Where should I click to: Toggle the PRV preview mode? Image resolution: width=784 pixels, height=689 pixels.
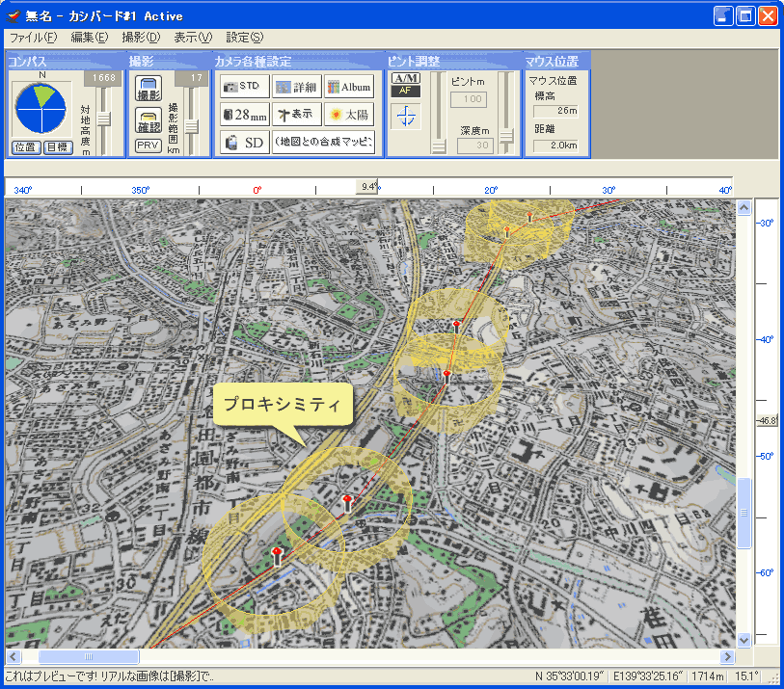pyautogui.click(x=149, y=146)
